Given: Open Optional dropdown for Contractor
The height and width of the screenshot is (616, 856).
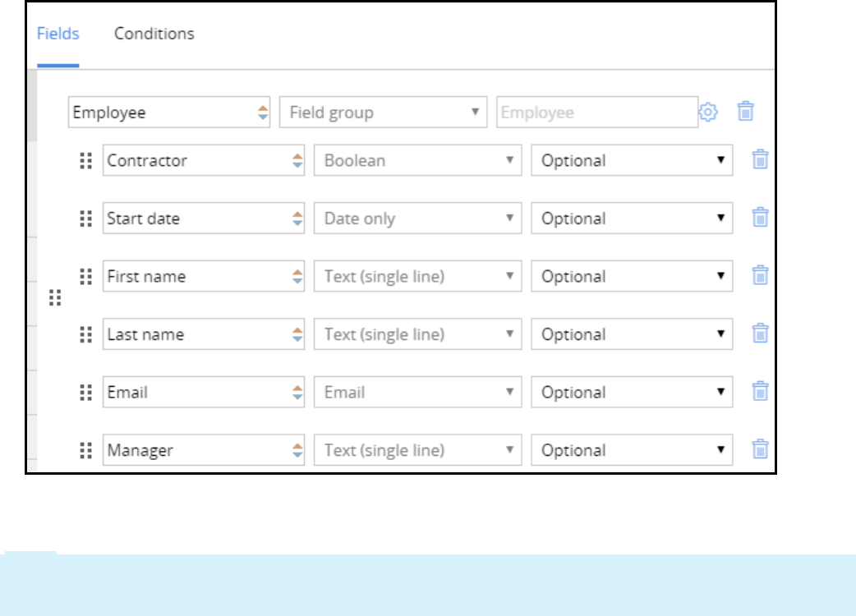Looking at the screenshot, I should pyautogui.click(x=631, y=161).
